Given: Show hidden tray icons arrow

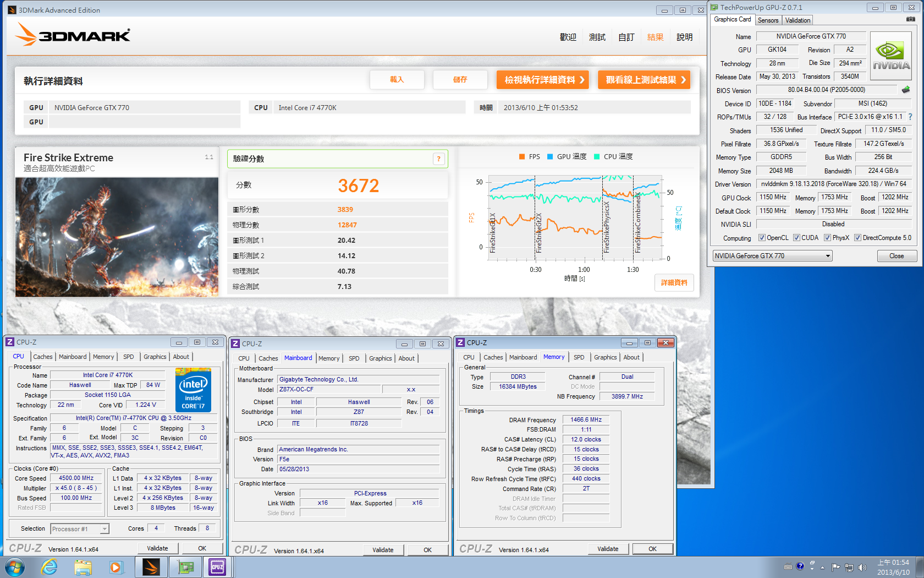Looking at the screenshot, I should [823, 567].
